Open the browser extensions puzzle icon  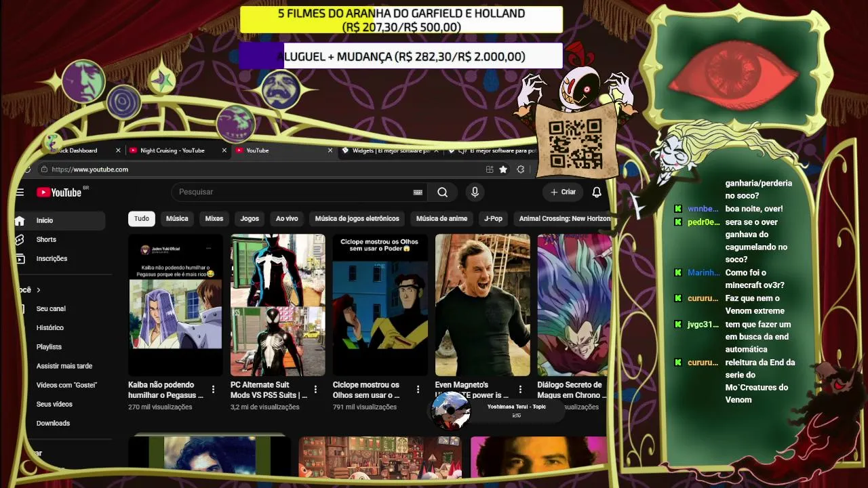(521, 169)
